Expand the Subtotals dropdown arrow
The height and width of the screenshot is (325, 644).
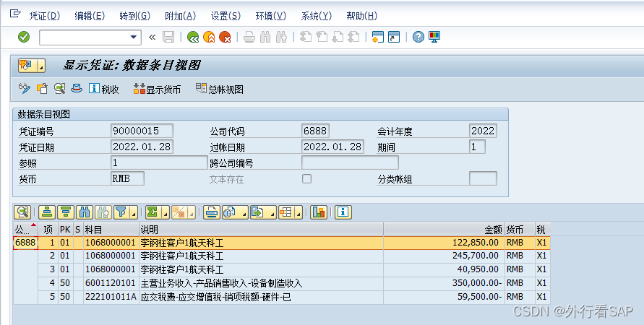point(191,212)
